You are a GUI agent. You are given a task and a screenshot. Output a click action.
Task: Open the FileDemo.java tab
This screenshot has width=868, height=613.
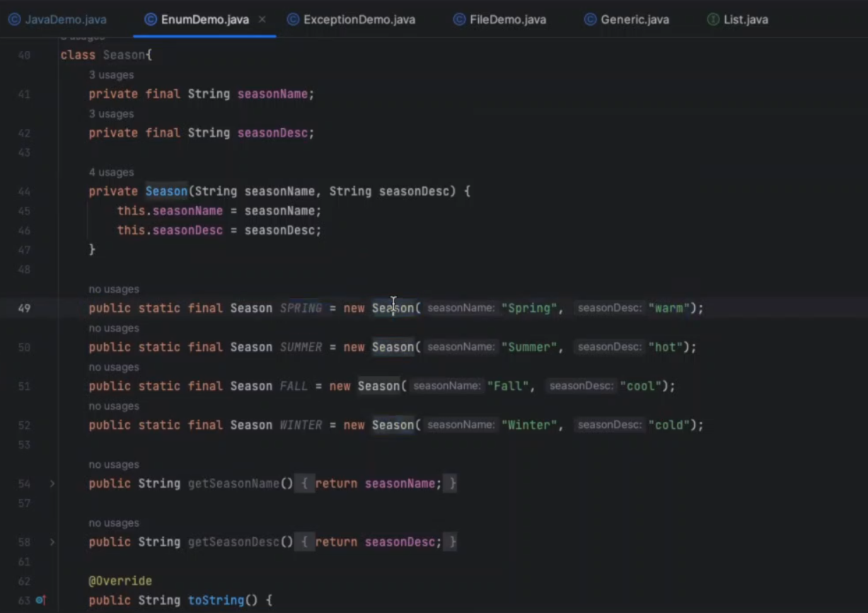click(x=507, y=19)
